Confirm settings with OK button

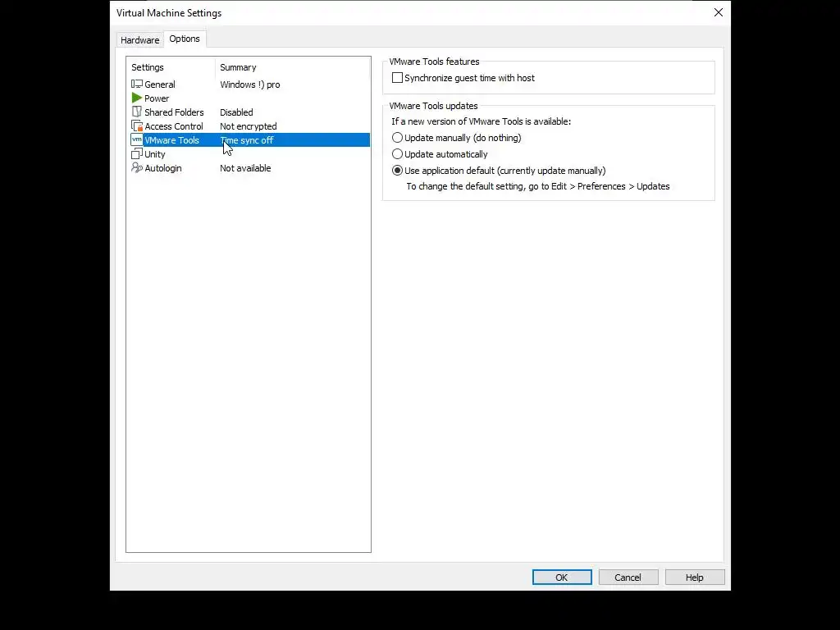[561, 577]
